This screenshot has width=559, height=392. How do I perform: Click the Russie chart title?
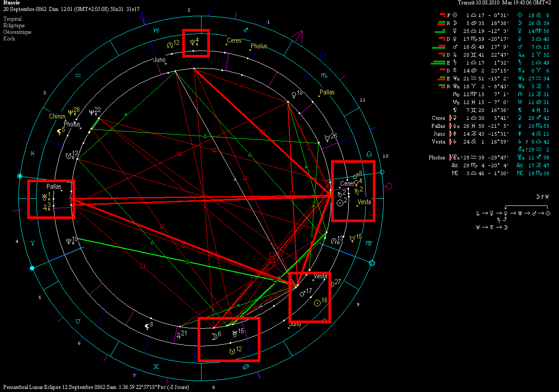pyautogui.click(x=11, y=3)
